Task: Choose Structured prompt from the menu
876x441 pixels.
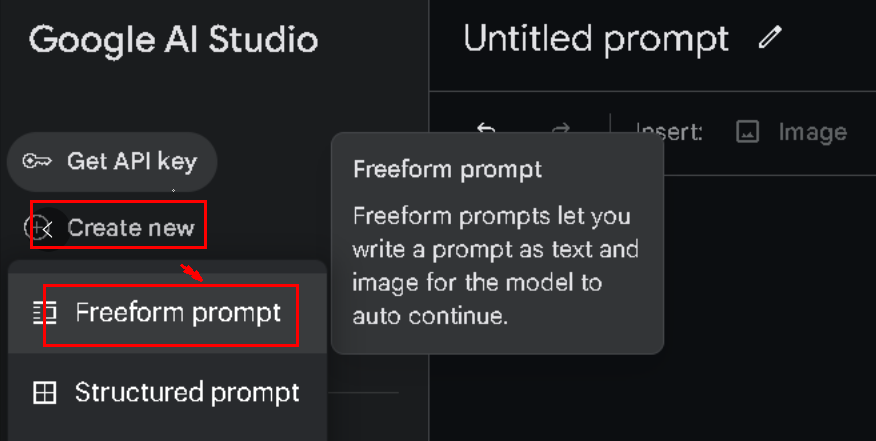Action: point(168,392)
